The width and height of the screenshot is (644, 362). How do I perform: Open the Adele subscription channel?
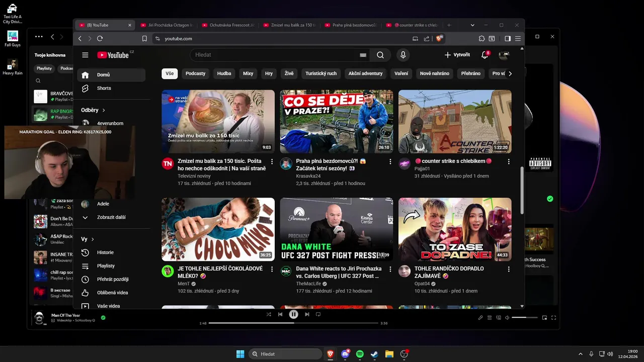111,204
